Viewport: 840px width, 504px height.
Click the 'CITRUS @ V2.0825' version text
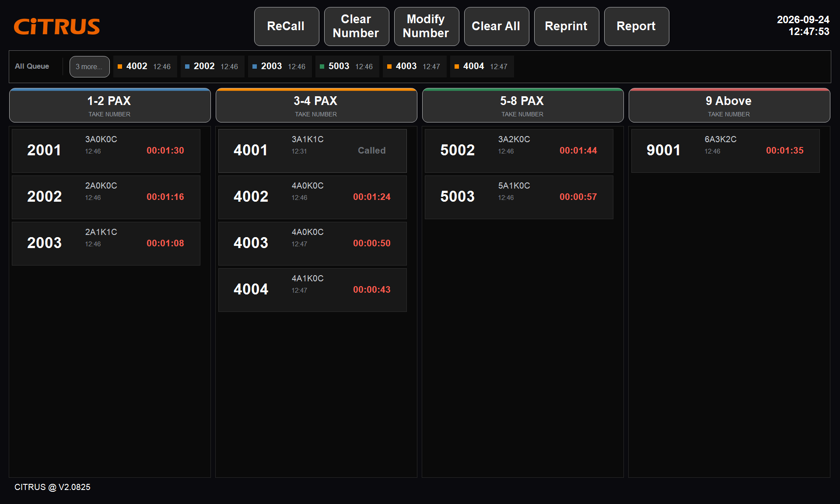coord(52,487)
